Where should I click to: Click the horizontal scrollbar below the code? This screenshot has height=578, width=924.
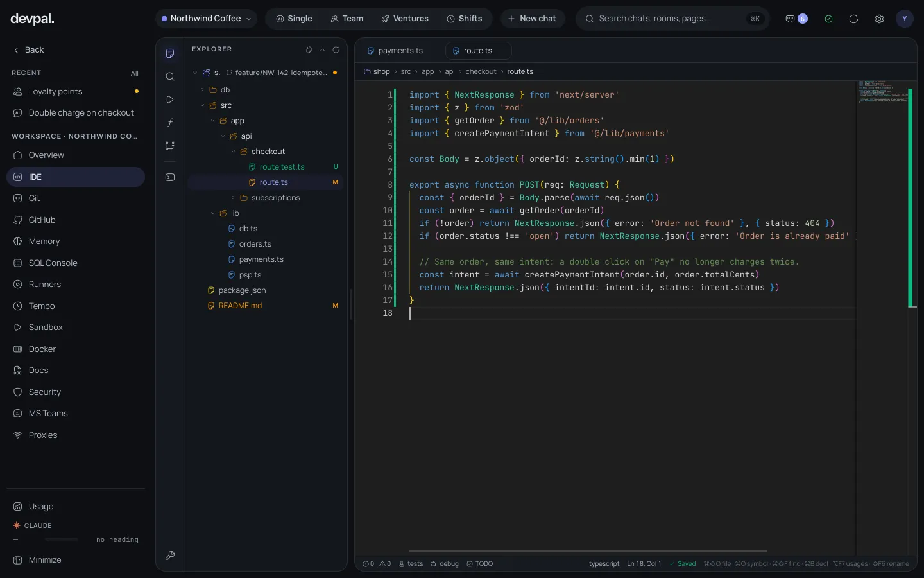pos(588,551)
